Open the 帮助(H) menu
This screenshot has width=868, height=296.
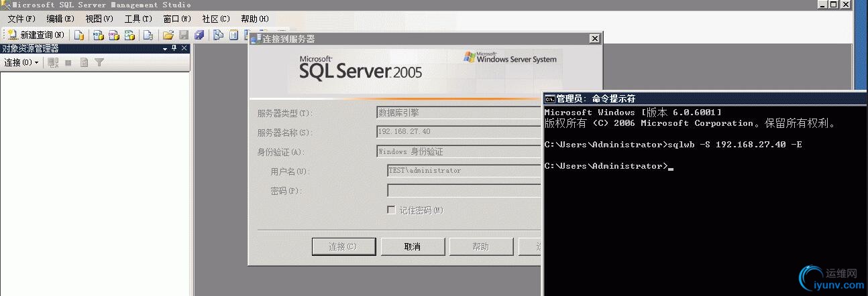[255, 19]
